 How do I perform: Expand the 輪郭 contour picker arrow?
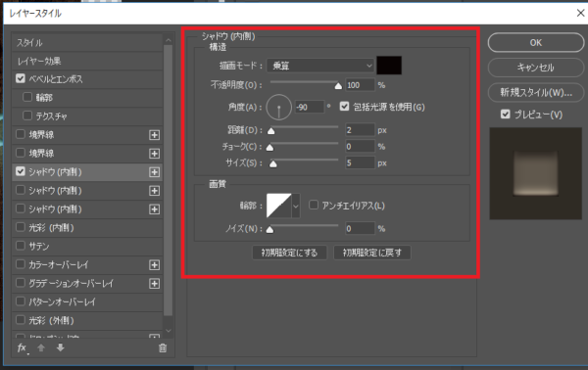pos(296,206)
